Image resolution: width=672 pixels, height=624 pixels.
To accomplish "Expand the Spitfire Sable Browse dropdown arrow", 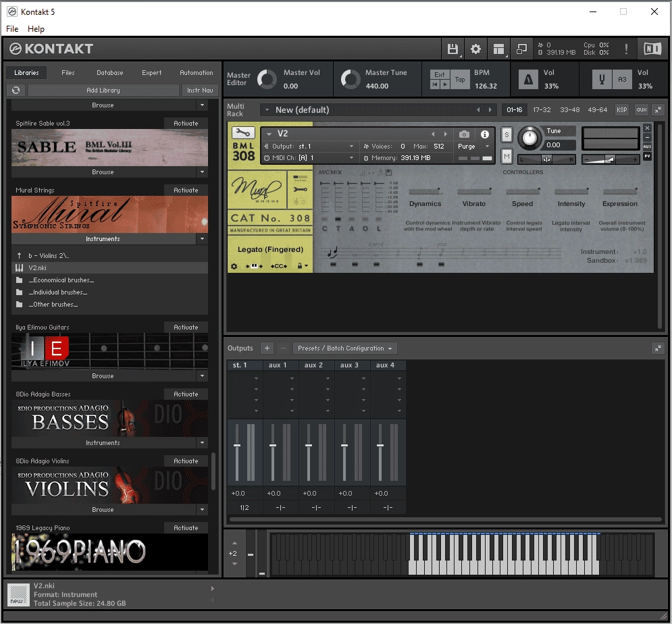I will [x=203, y=172].
